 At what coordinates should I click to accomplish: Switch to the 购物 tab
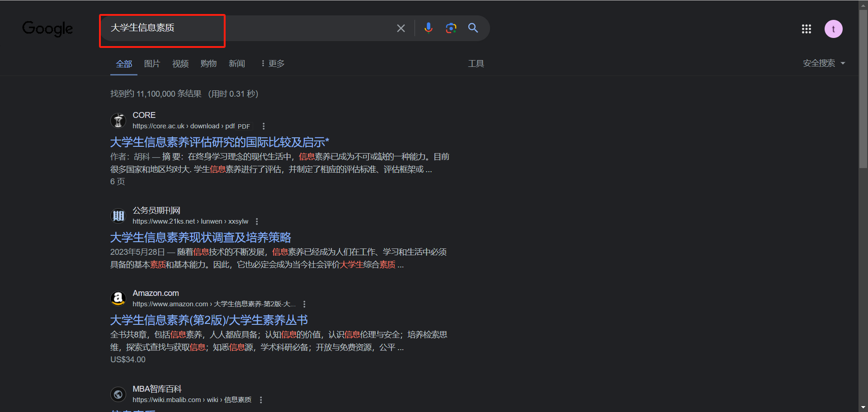tap(208, 64)
